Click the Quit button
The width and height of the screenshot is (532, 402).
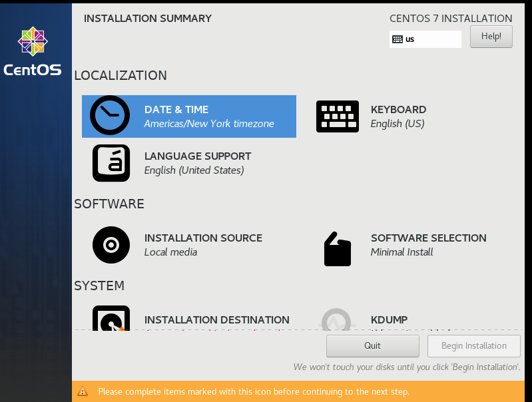(x=373, y=345)
